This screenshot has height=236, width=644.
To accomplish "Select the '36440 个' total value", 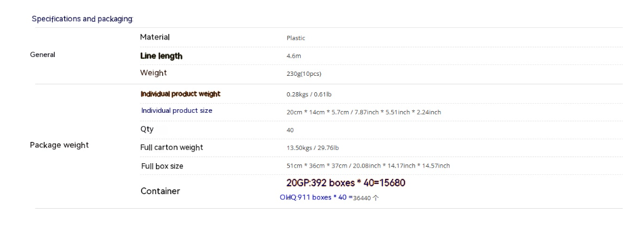I will [x=366, y=198].
